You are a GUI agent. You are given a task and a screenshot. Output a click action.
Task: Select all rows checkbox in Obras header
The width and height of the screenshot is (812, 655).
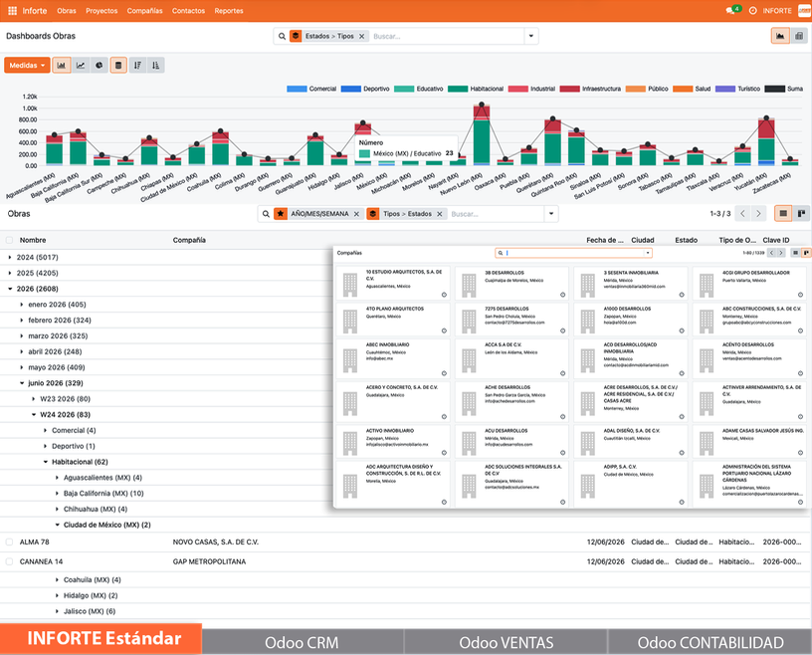coord(9,240)
